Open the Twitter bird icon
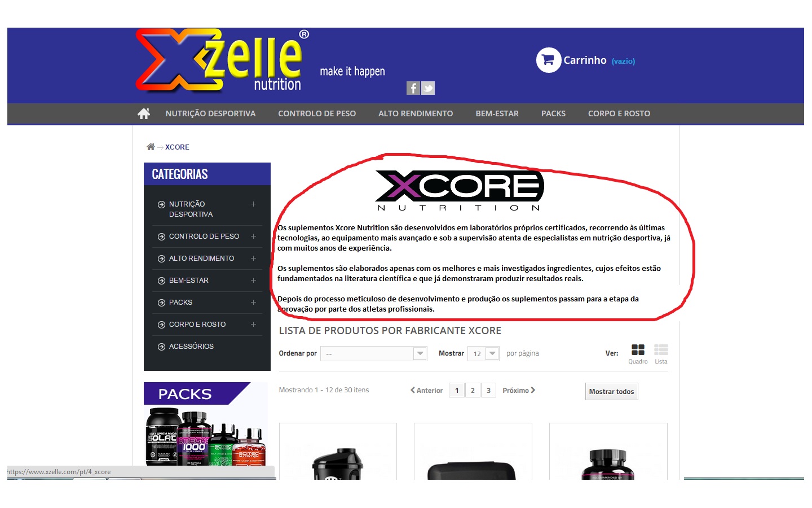The width and height of the screenshot is (812, 508). 428,88
